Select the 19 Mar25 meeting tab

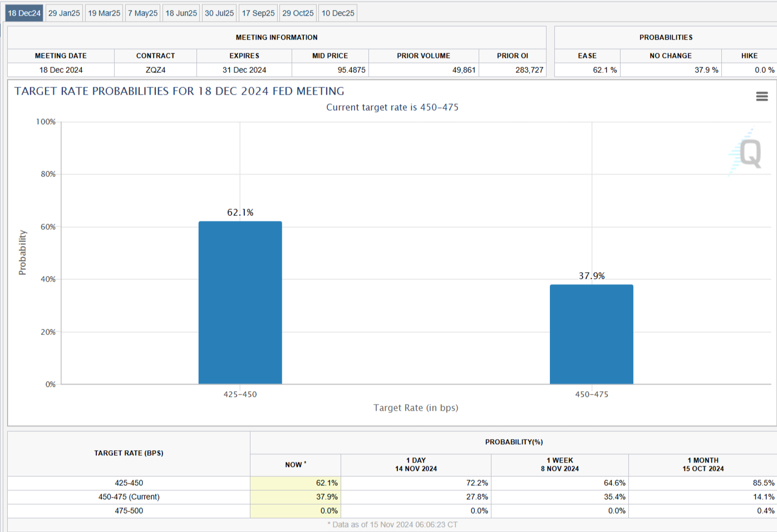coord(104,12)
